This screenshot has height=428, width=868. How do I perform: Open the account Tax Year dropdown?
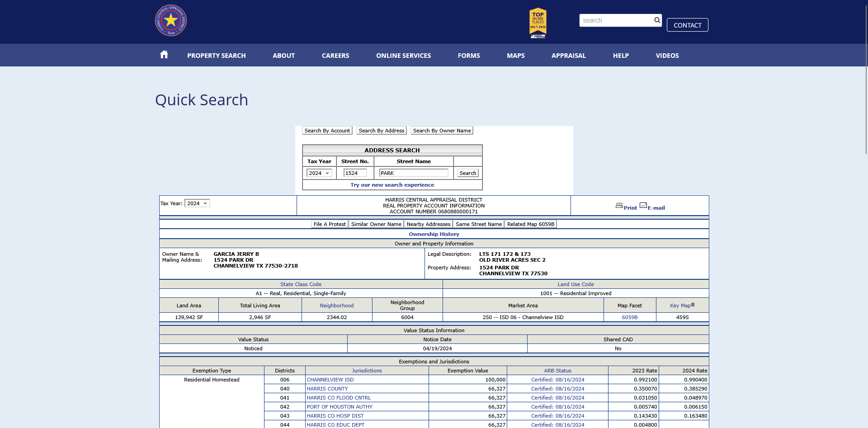pos(197,203)
